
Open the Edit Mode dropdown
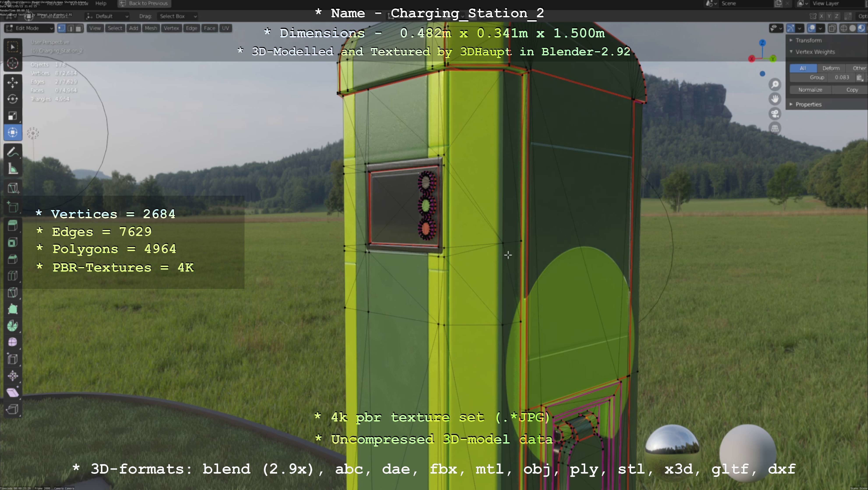click(29, 28)
